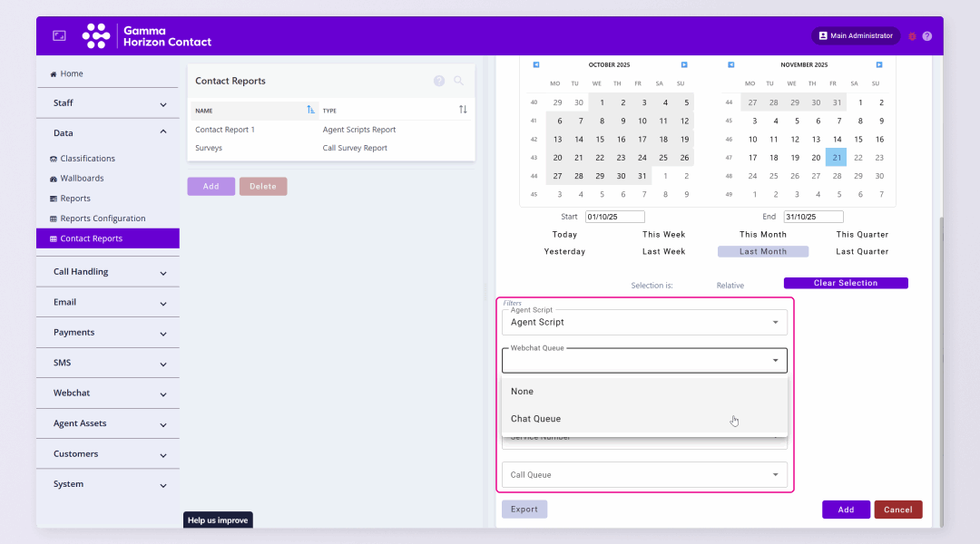Select the Last Month date preset
Viewport: 980px width, 544px height.
pos(762,251)
